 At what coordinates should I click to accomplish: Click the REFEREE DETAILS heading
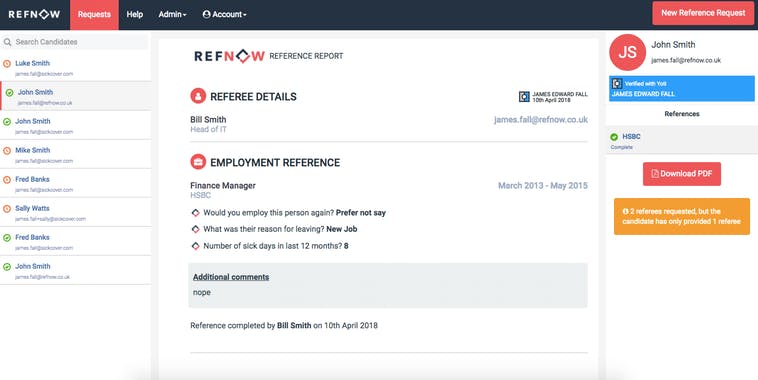[x=253, y=97]
